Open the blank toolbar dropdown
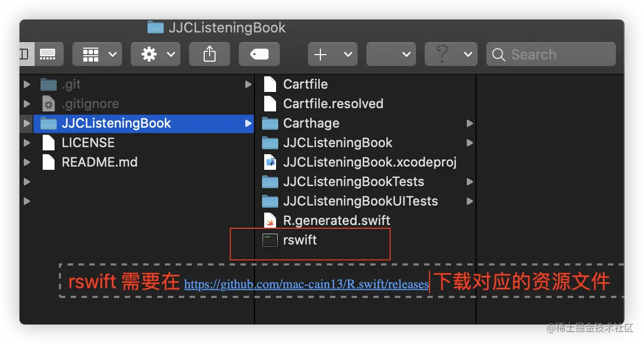Screen dimensions: 644x344 click(391, 54)
